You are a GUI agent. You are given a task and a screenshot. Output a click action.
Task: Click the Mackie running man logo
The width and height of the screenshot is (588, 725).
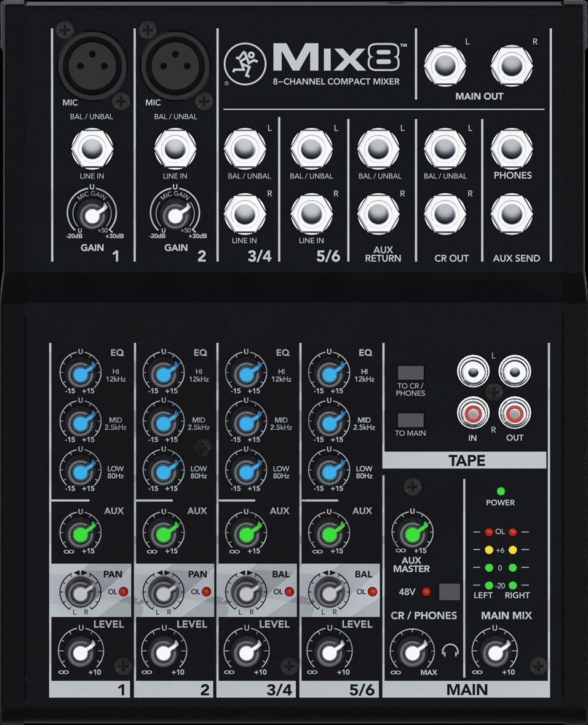pos(245,64)
